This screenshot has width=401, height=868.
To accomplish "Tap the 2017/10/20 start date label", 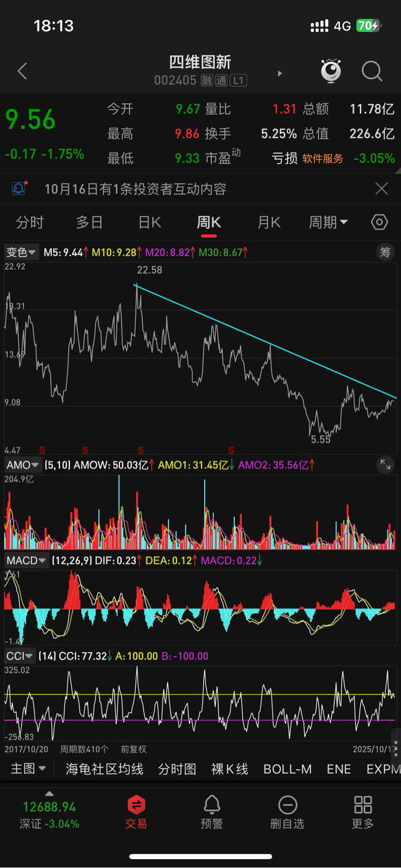I will [26, 749].
